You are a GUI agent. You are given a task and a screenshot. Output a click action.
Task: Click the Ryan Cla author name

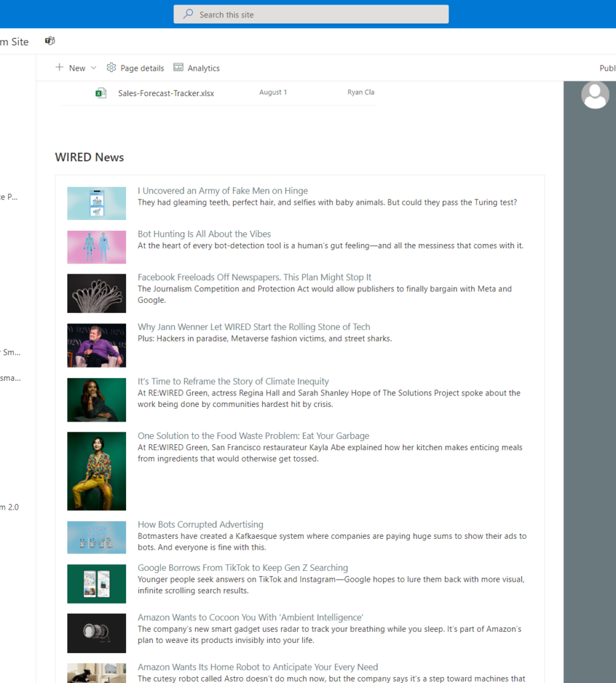coord(360,92)
